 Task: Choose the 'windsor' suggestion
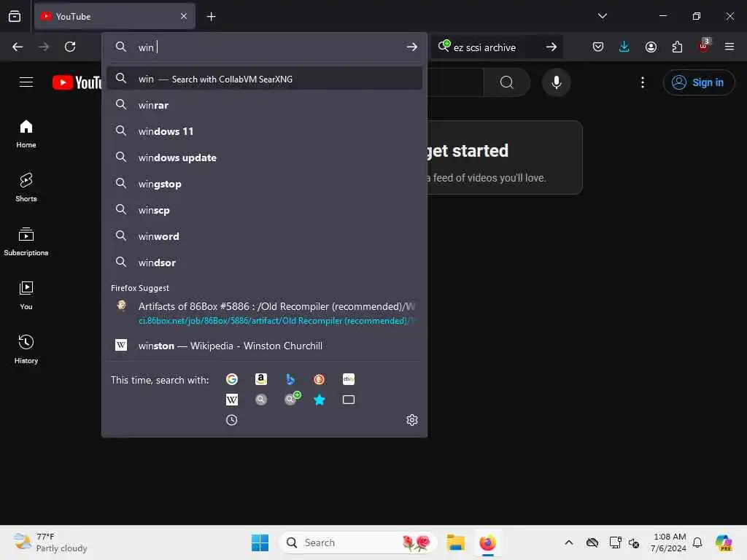264,262
